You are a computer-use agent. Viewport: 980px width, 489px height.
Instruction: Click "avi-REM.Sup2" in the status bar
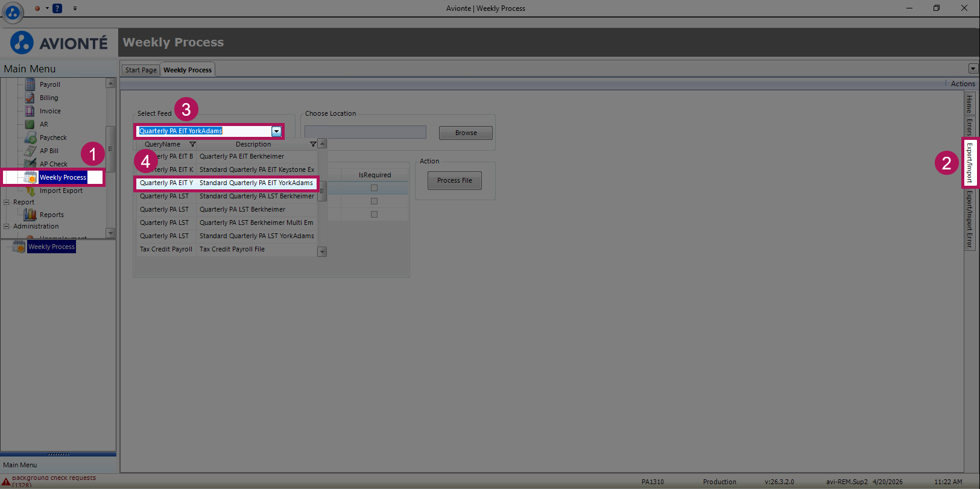[847, 482]
